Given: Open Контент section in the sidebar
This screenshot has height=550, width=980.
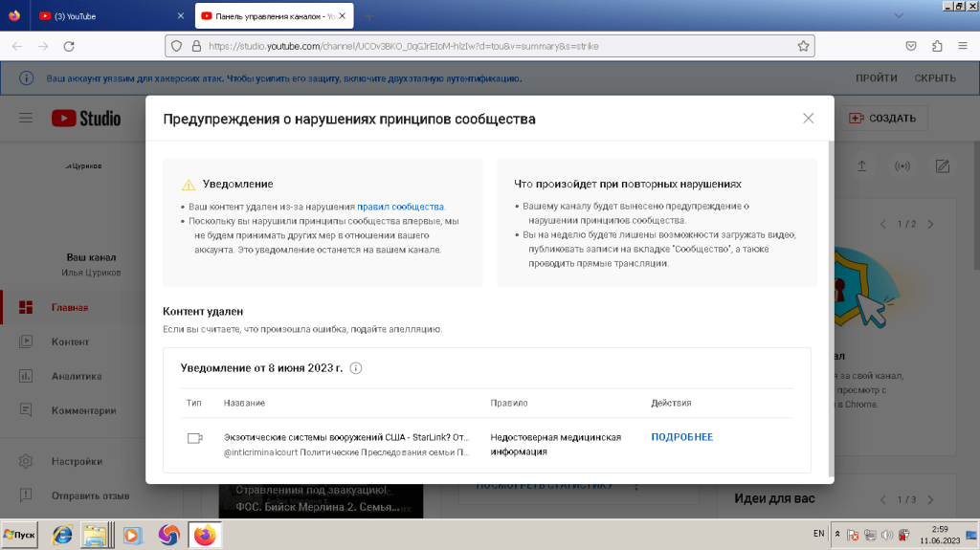Looking at the screenshot, I should (70, 341).
